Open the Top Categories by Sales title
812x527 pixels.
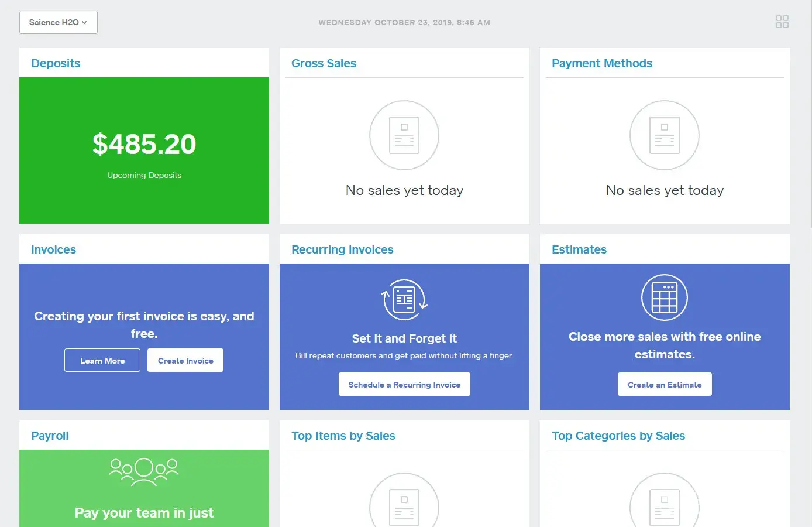[618, 436]
